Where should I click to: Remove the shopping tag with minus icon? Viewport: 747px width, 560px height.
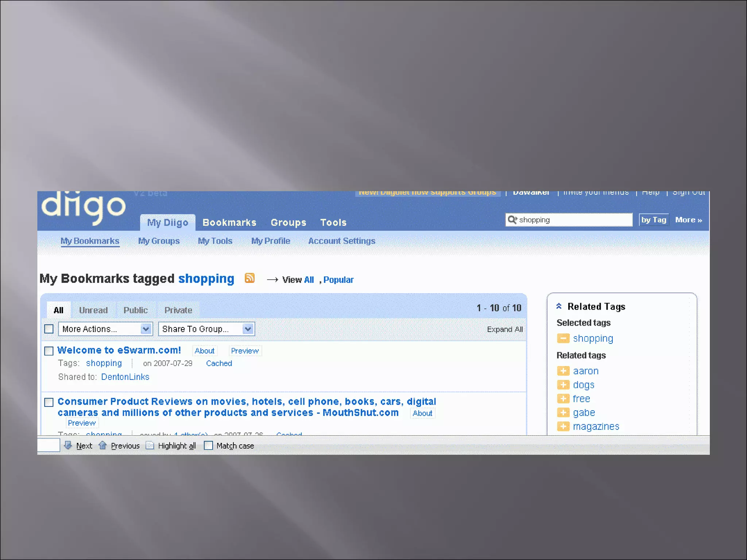coord(563,338)
